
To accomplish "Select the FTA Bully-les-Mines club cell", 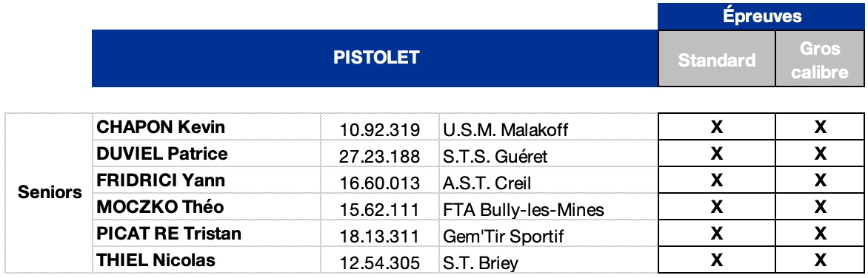I will click(x=549, y=206).
